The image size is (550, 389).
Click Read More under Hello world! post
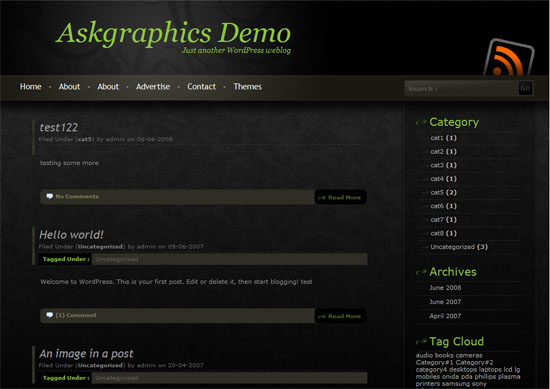click(x=340, y=316)
